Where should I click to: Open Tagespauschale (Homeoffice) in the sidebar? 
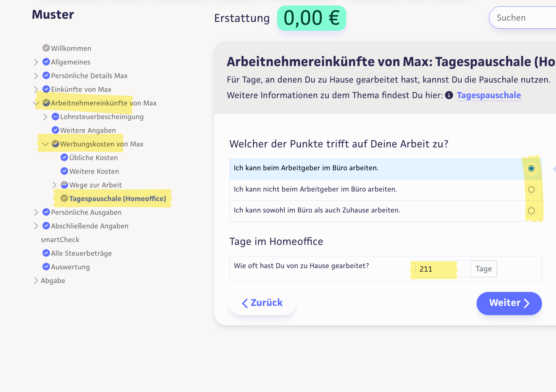(x=118, y=199)
